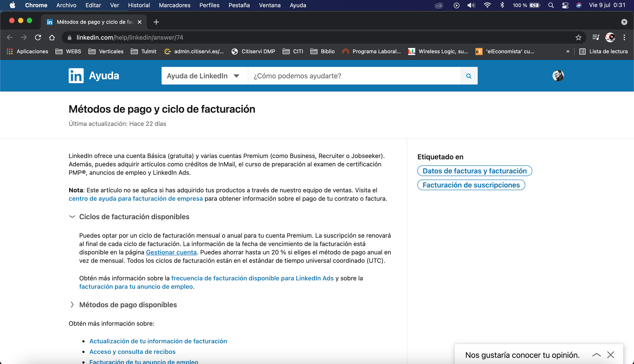Click Datos de facturas y facturación tag
Screen dimensions: 634x364
[x=474, y=171]
